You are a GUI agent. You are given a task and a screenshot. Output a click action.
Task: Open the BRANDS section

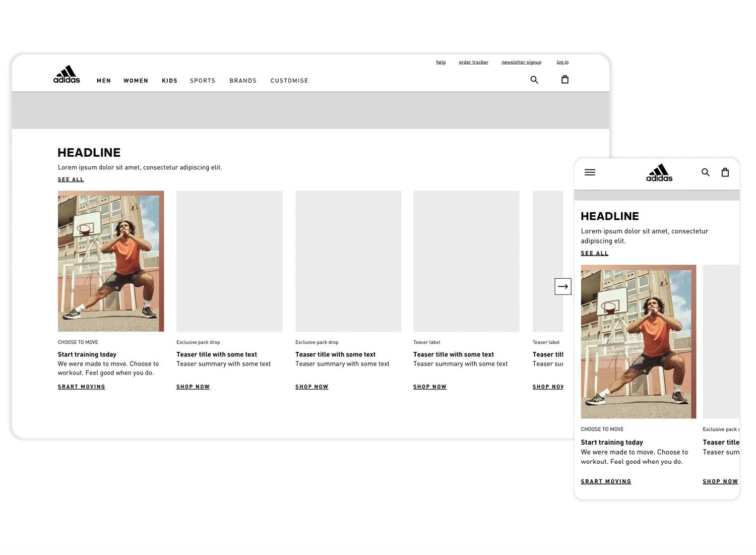(x=243, y=81)
